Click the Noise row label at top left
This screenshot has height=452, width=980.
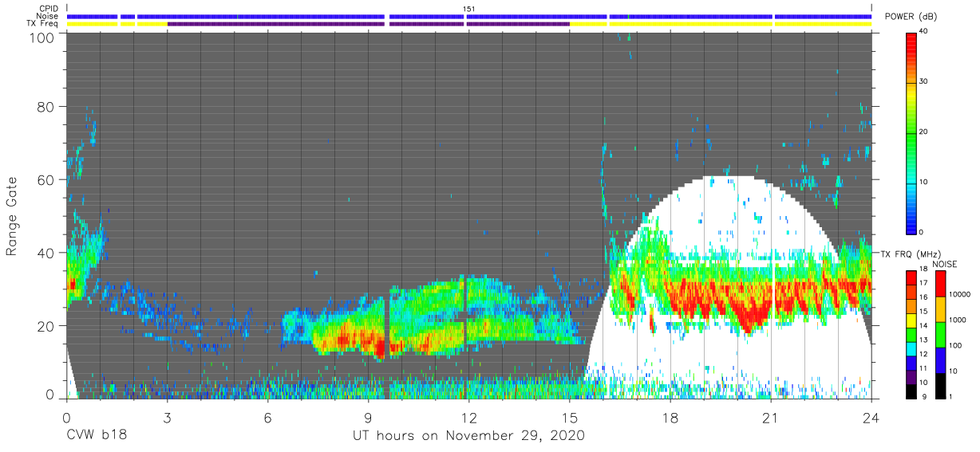pyautogui.click(x=47, y=16)
